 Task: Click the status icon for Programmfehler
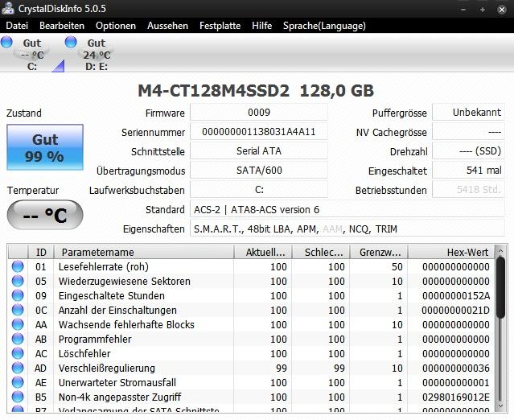(x=18, y=339)
